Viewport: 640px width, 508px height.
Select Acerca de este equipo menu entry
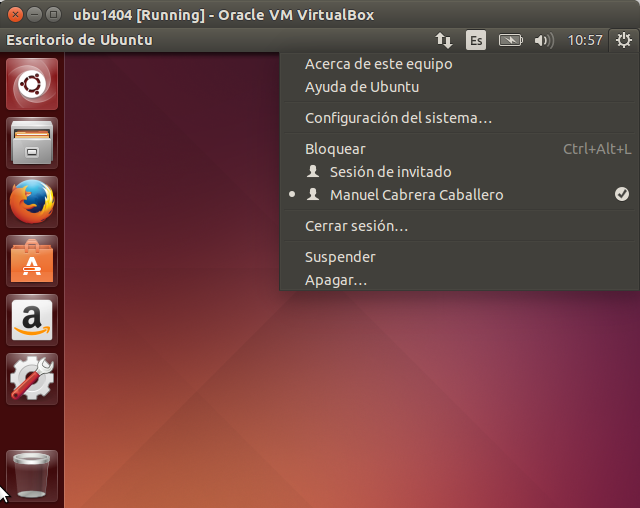(459, 64)
